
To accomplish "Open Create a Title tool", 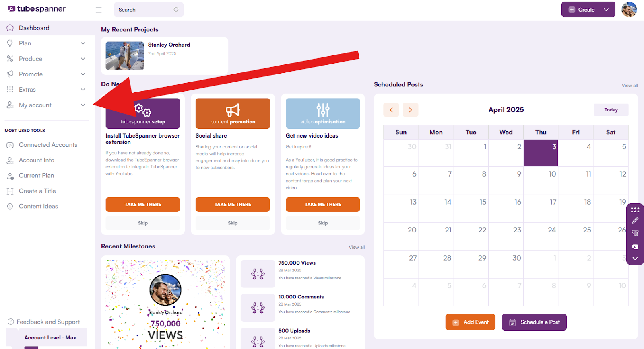I will (37, 191).
